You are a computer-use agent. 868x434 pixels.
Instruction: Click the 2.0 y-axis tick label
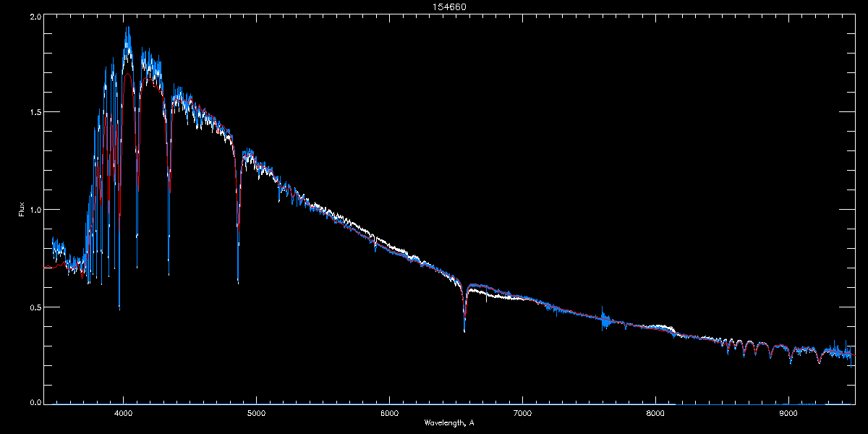pyautogui.click(x=35, y=15)
